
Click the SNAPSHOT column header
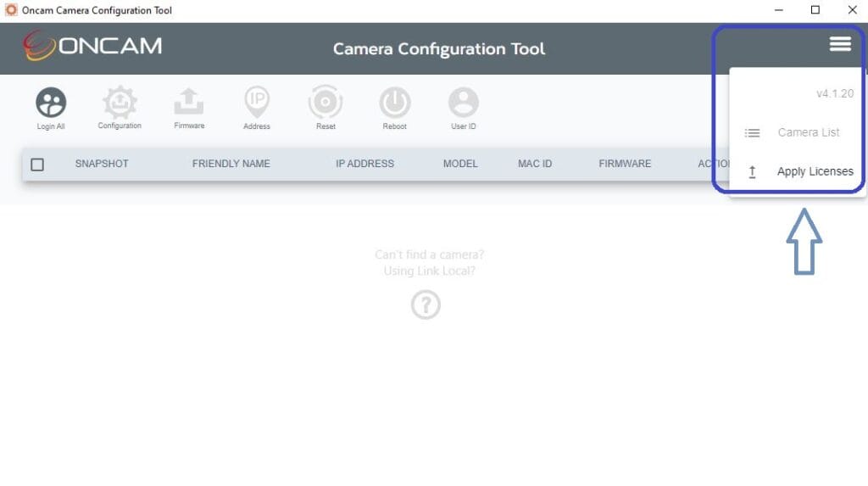point(102,164)
